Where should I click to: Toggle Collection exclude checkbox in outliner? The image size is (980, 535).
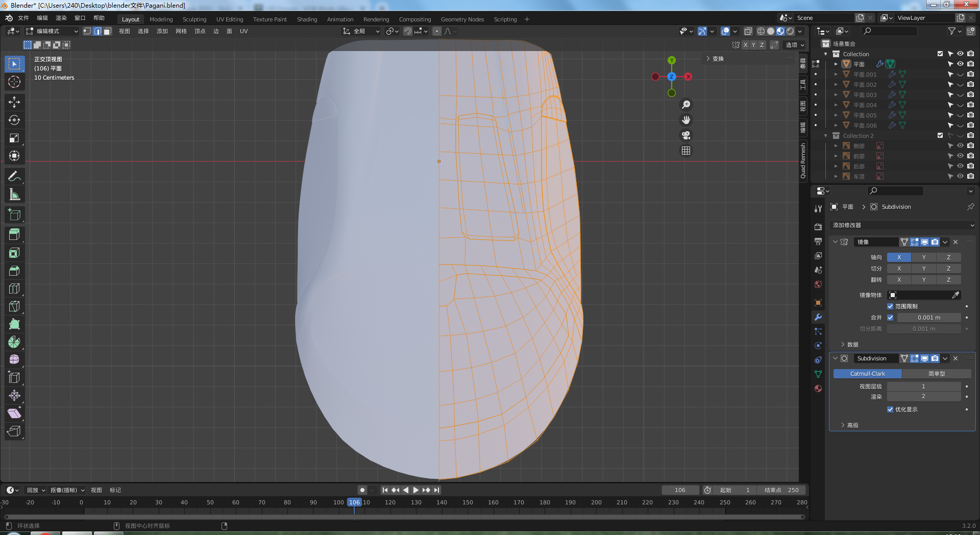pos(940,54)
